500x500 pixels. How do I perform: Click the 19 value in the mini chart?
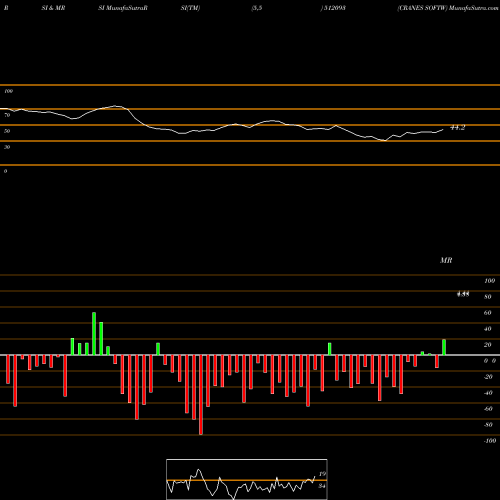pyautogui.click(x=322, y=474)
